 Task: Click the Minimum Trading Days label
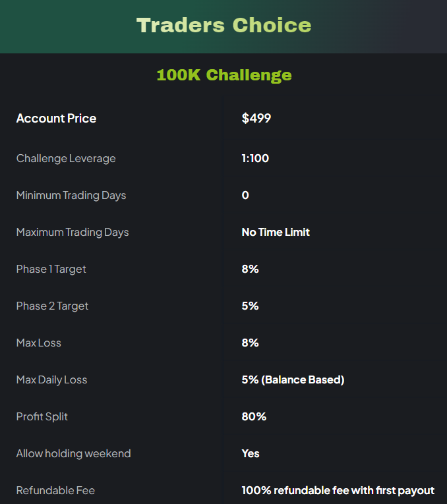(71, 196)
